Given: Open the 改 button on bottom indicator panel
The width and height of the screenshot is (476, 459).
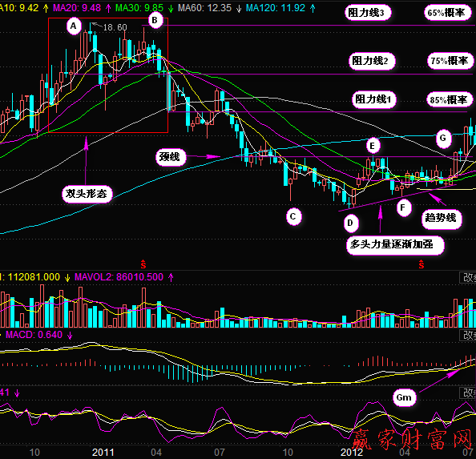Looking at the screenshot, I should (468, 393).
